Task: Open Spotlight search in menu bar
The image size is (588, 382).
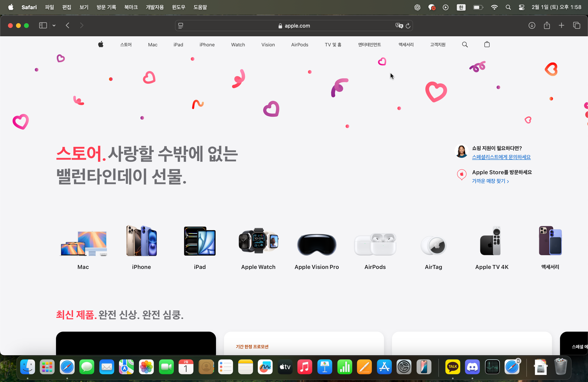Action: point(508,7)
